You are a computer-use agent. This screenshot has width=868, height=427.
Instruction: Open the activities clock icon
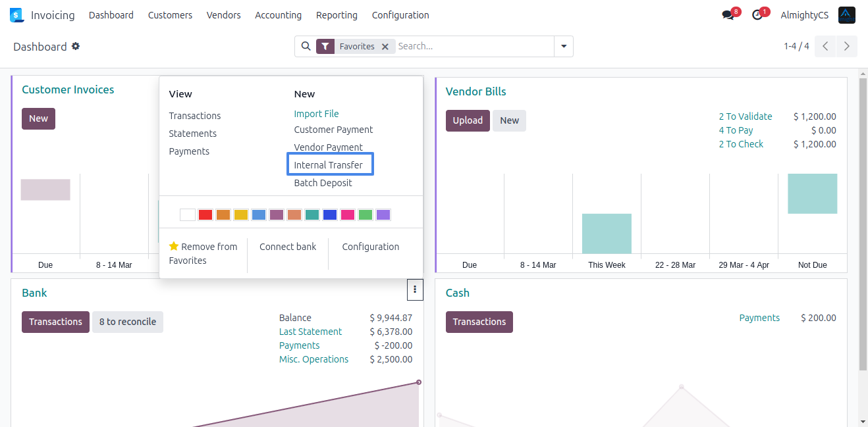tap(757, 15)
